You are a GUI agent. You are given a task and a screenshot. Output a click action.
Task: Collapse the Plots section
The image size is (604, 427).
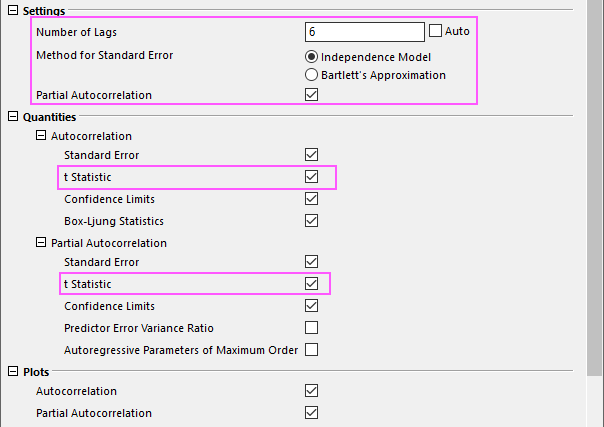tap(13, 371)
